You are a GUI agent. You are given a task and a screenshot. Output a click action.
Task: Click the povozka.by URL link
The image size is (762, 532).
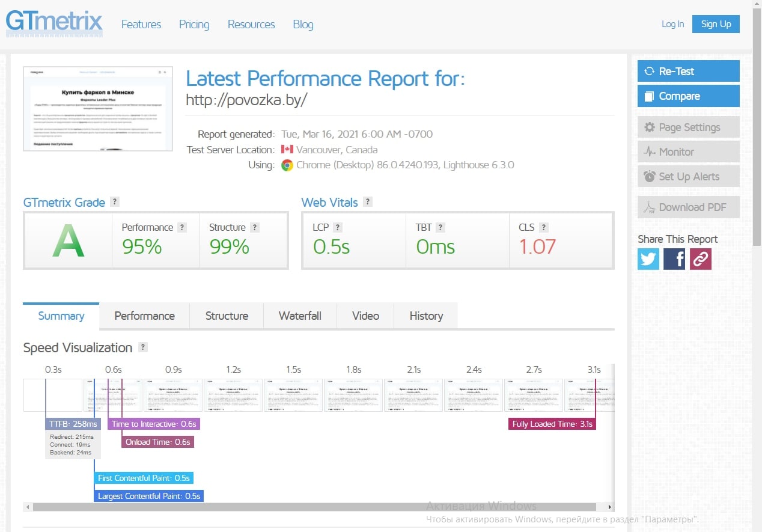[x=246, y=100]
